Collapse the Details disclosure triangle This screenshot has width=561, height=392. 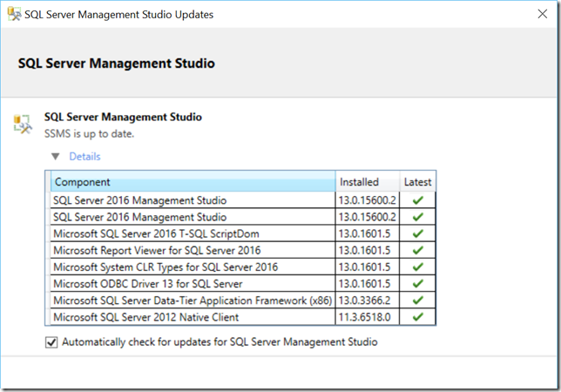(56, 157)
